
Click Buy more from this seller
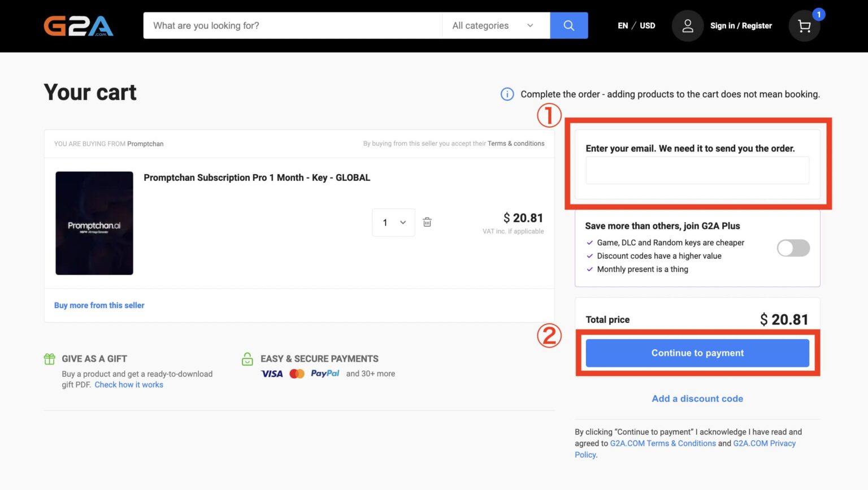[x=99, y=305]
